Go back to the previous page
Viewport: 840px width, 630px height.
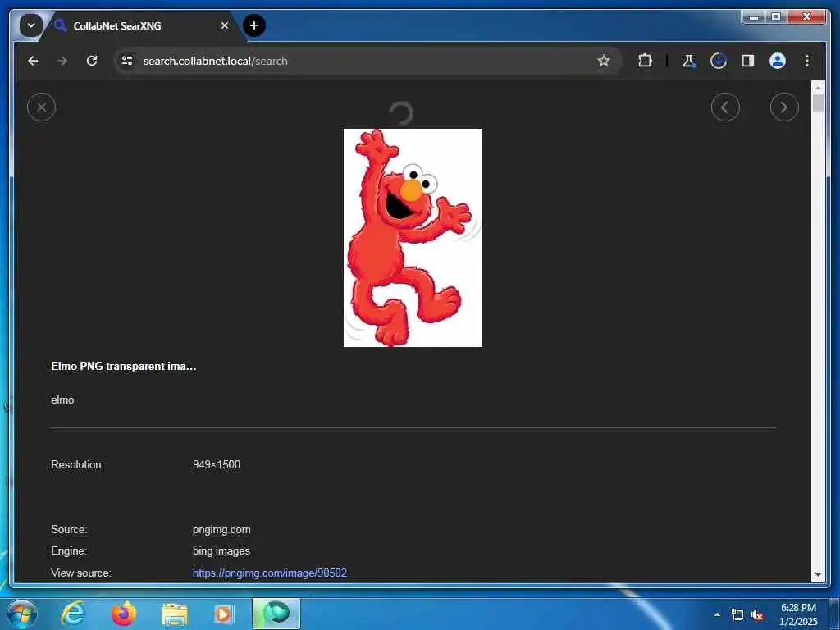pos(33,61)
